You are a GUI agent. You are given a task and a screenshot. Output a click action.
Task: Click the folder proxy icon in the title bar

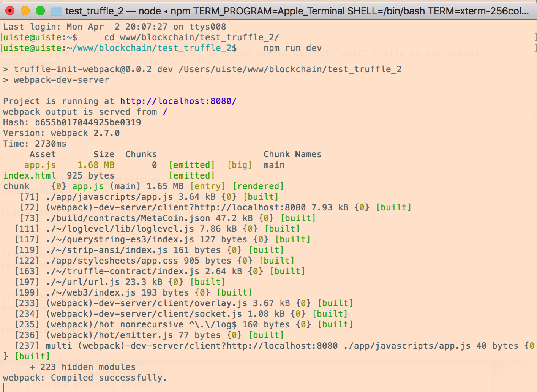tap(56, 11)
